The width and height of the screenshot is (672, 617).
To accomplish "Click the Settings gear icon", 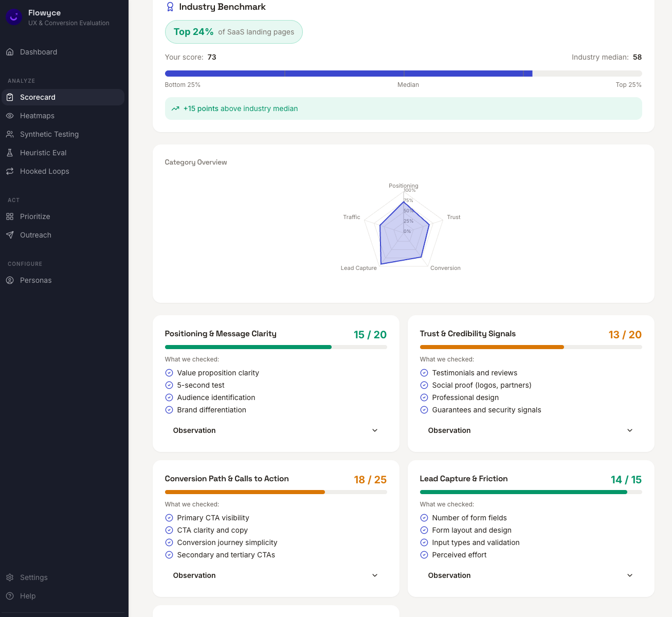I will point(10,577).
